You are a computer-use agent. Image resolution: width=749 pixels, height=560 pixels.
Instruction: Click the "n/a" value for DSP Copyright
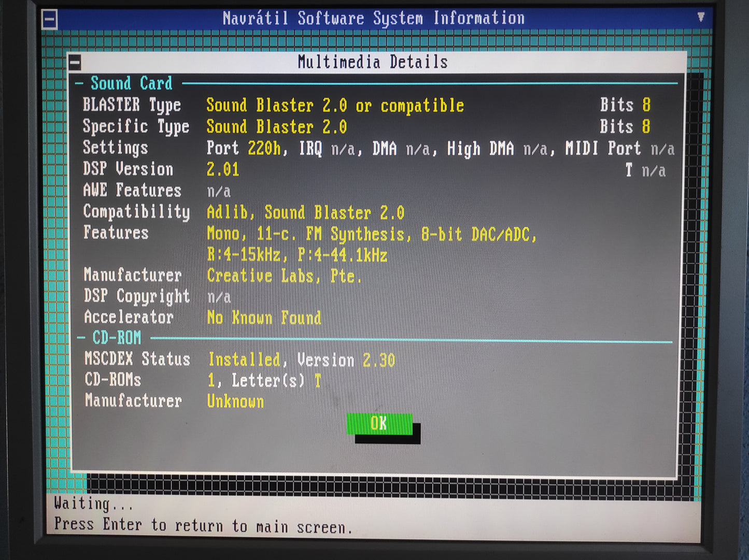[x=219, y=297]
